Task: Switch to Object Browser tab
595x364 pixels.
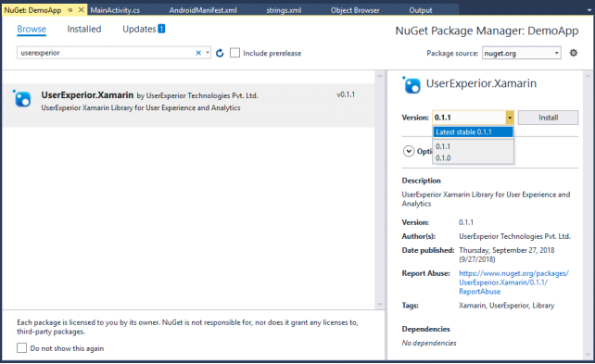Action: 355,10
